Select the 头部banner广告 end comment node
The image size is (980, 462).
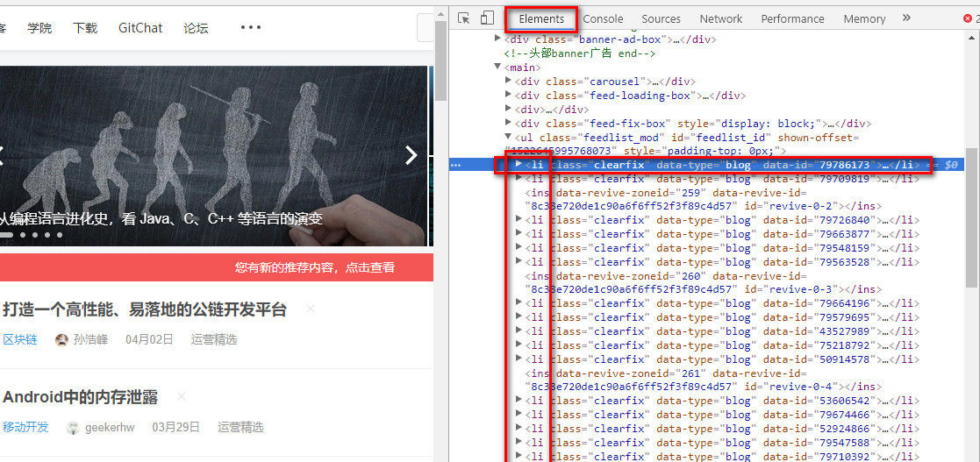click(x=579, y=53)
